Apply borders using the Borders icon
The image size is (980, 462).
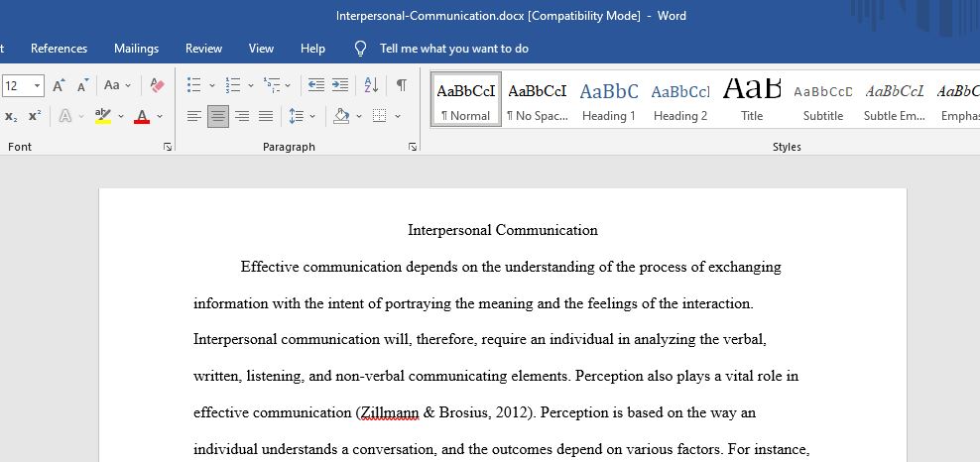coord(379,116)
